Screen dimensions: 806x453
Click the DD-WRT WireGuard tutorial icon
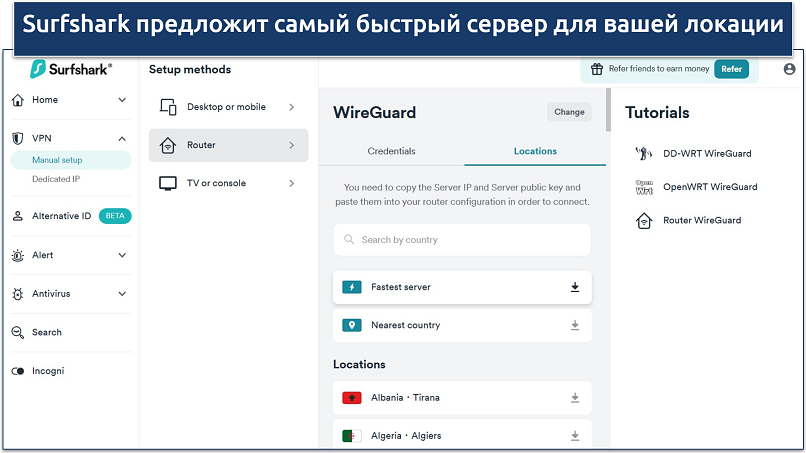pyautogui.click(x=644, y=153)
